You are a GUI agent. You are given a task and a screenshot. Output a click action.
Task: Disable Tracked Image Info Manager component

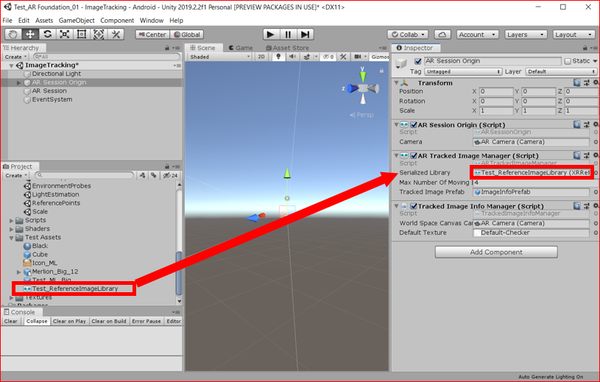pyautogui.click(x=413, y=206)
